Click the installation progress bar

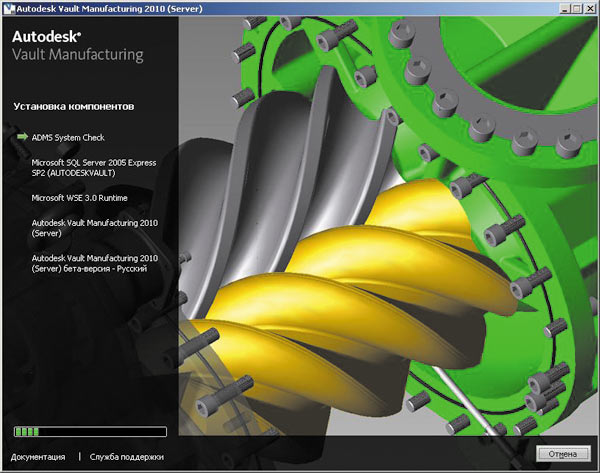90,432
